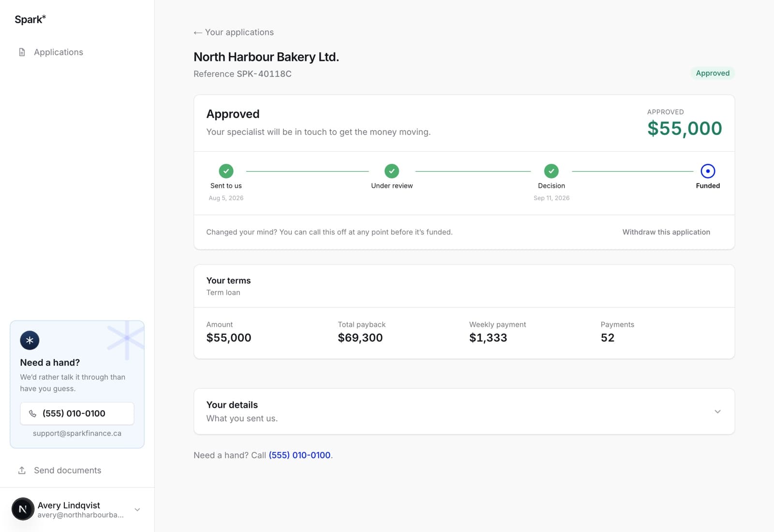The image size is (774, 532).
Task: Click the N user avatar
Action: point(23,509)
